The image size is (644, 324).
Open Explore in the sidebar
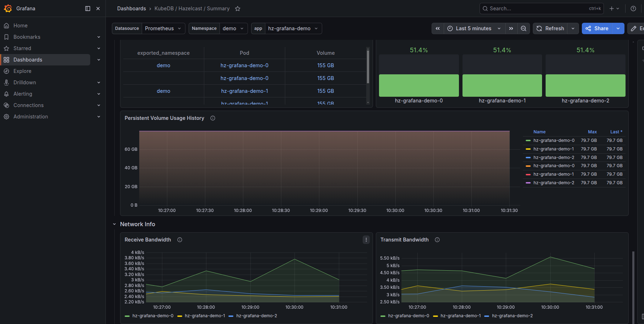22,71
